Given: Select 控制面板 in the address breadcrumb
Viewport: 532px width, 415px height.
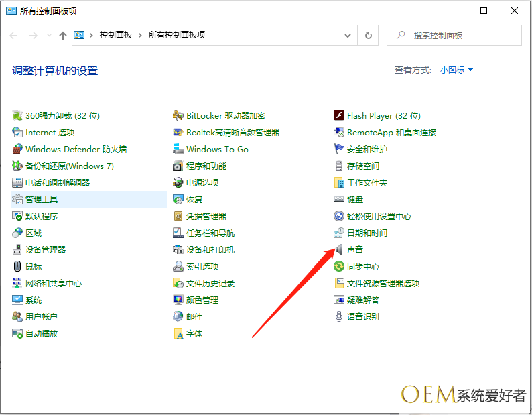Looking at the screenshot, I should [117, 35].
